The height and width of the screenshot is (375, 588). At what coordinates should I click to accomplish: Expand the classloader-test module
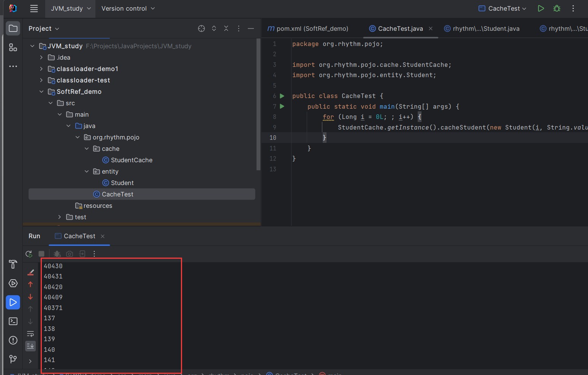(41, 80)
